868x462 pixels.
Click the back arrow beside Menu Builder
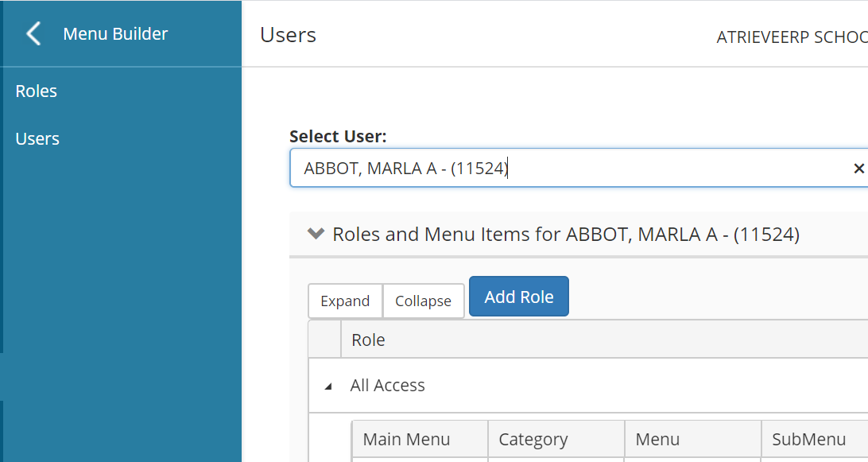pyautogui.click(x=33, y=34)
